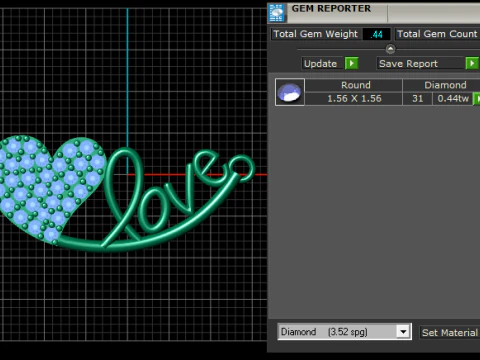Image resolution: width=480 pixels, height=360 pixels.
Task: Click the Total Gem Weight label
Action: [x=316, y=34]
